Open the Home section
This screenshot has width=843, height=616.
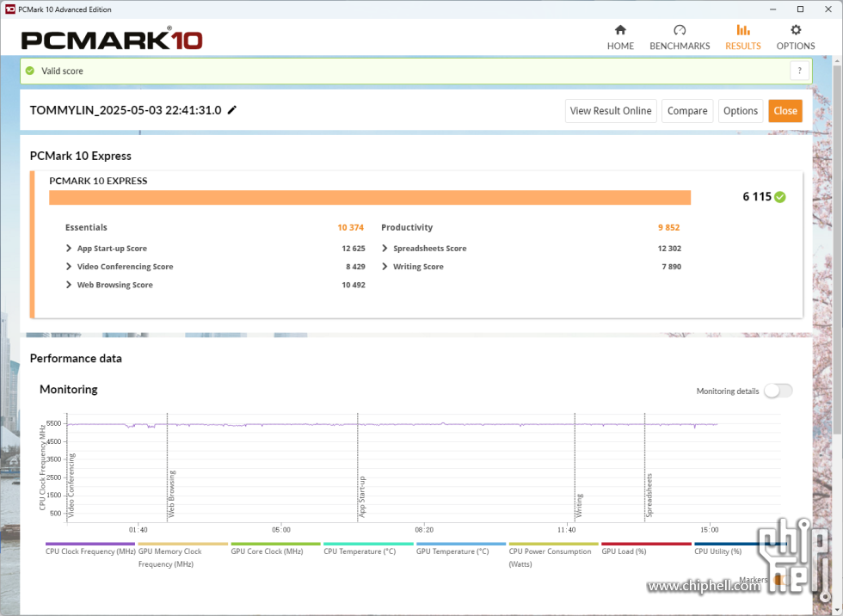(620, 38)
